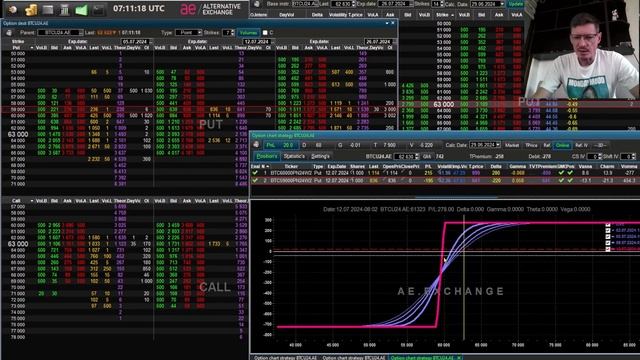640x360 pixels.
Task: Sort positions by the Ticker column header
Action: coord(291,167)
